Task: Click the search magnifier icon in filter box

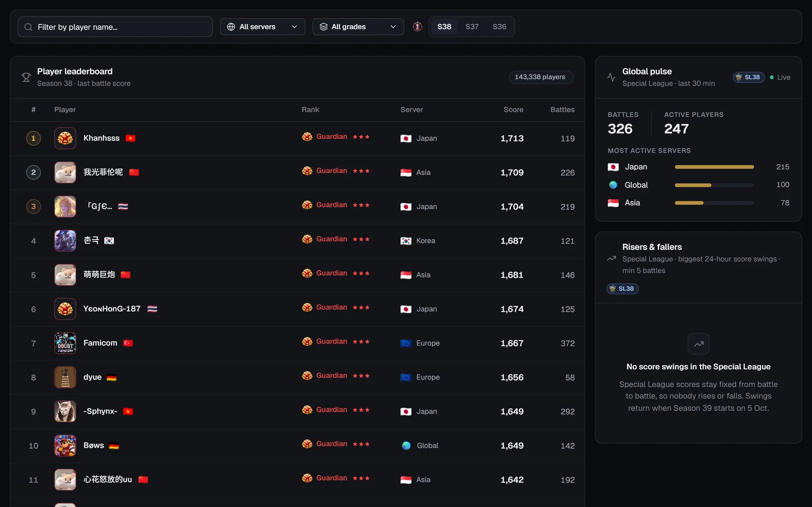Action: pos(28,27)
